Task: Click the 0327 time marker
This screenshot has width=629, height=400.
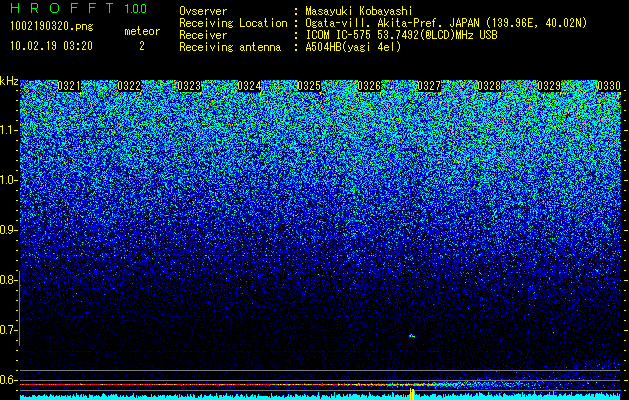Action: point(429,86)
